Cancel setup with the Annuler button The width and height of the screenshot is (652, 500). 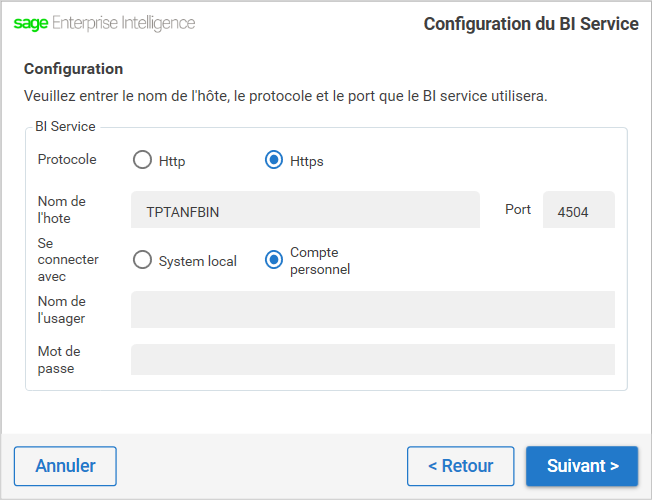coord(65,466)
